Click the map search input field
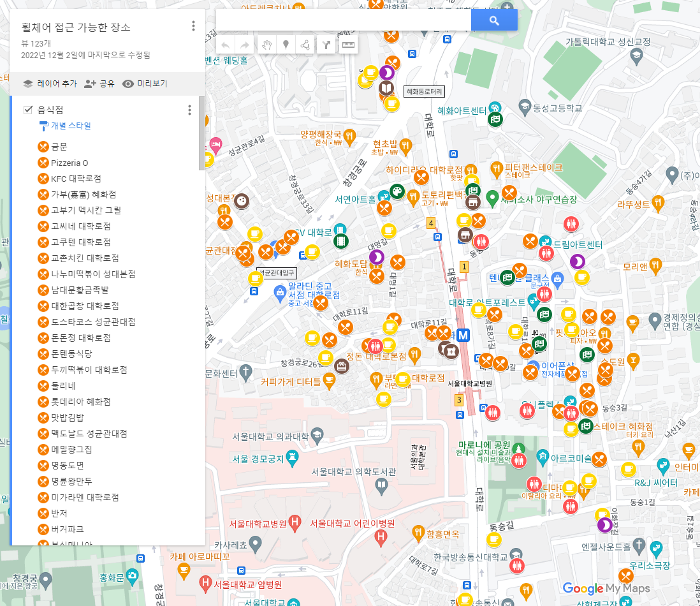Viewport: 700px width, 606px height. pos(343,20)
